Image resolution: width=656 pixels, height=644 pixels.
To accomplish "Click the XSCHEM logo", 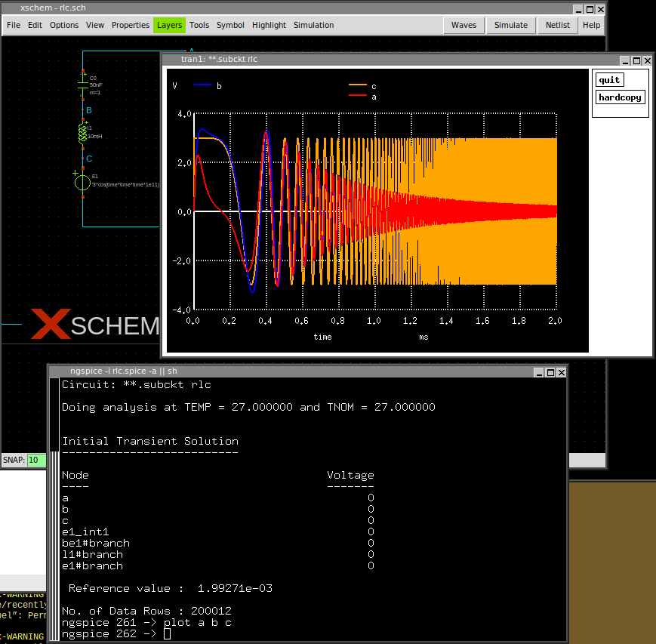I will tap(94, 325).
